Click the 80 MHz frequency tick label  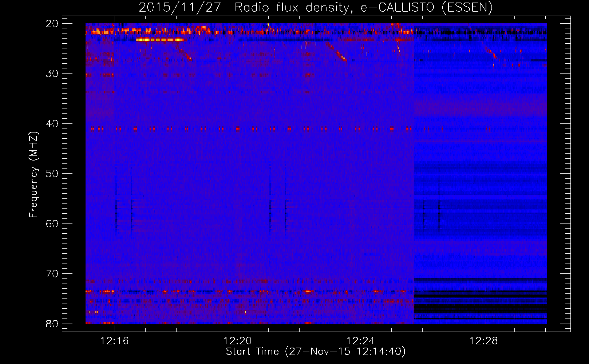[52, 324]
